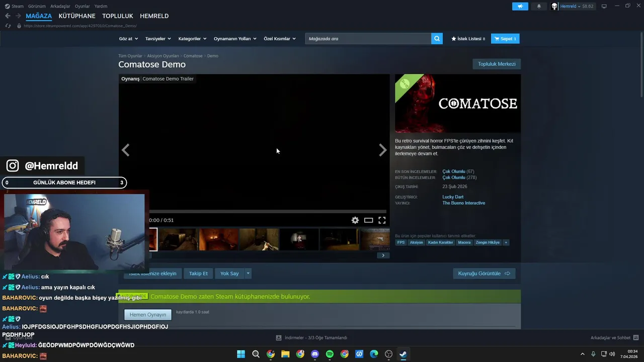Open the Arkadaşlar menu

tap(60, 6)
